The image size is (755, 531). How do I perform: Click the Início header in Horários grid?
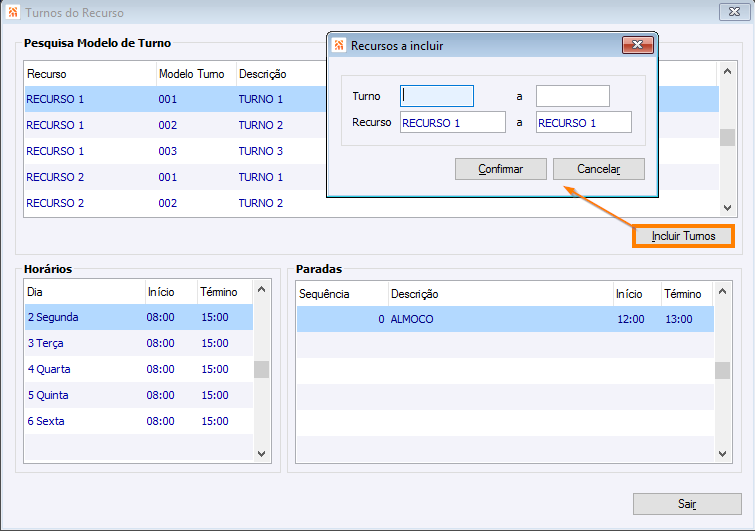click(171, 292)
